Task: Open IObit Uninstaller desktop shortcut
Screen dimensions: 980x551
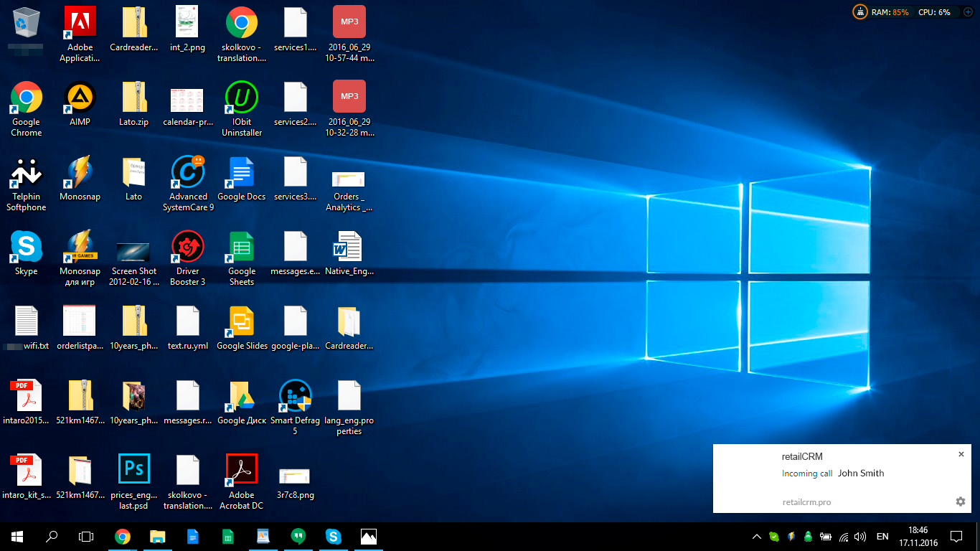Action: tap(242, 109)
